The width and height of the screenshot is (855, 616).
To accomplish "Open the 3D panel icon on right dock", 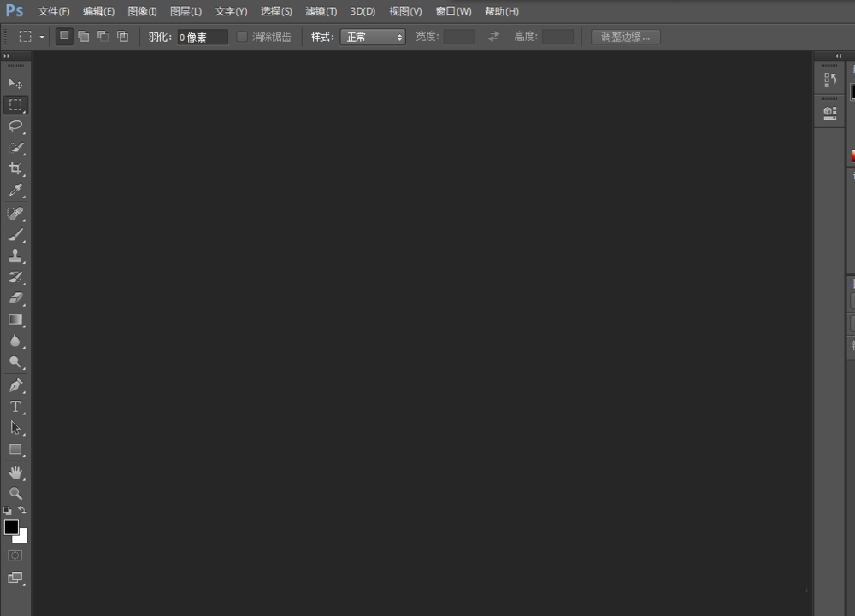I will 830,113.
